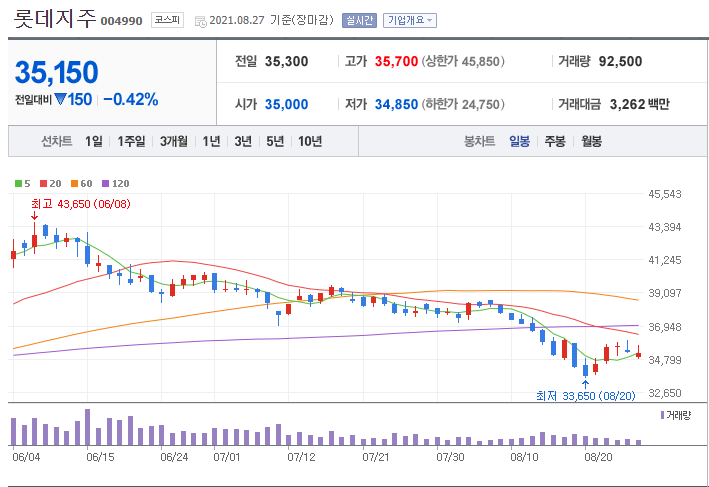Click the purple 120-day moving average swatch
Screen dimensions: 709x487
click(x=106, y=184)
